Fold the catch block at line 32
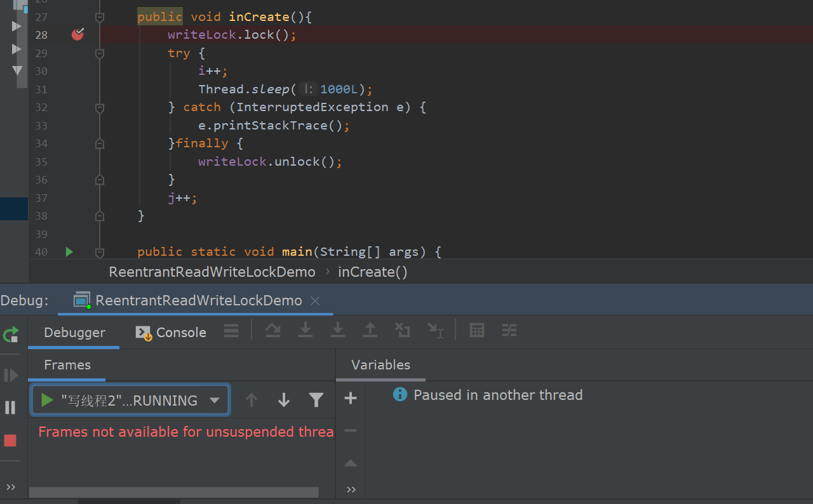813x504 pixels. point(99,108)
